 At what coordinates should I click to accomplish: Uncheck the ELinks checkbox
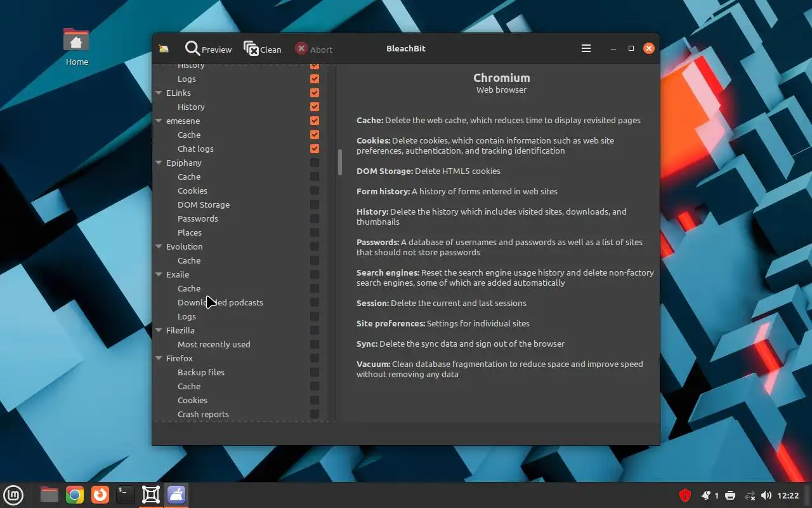[315, 93]
